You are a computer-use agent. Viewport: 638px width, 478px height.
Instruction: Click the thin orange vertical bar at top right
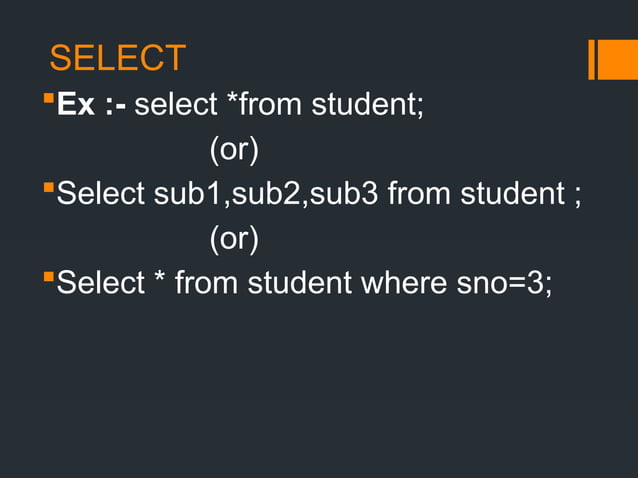coord(592,59)
